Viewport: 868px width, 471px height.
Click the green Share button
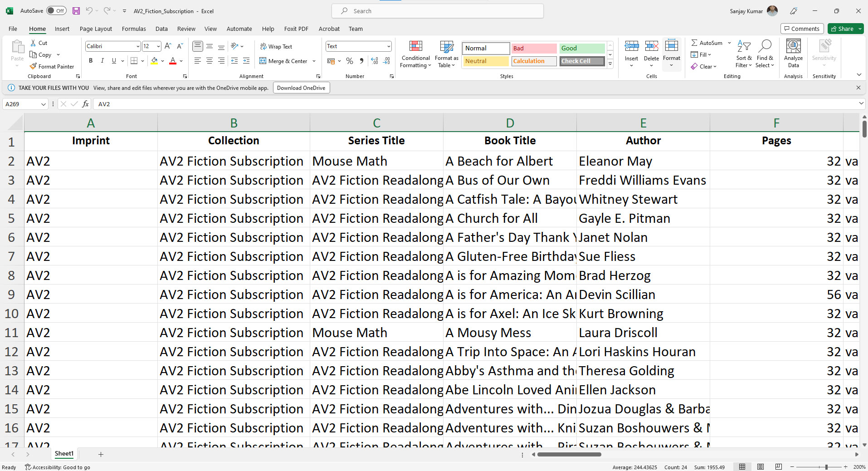tap(845, 29)
